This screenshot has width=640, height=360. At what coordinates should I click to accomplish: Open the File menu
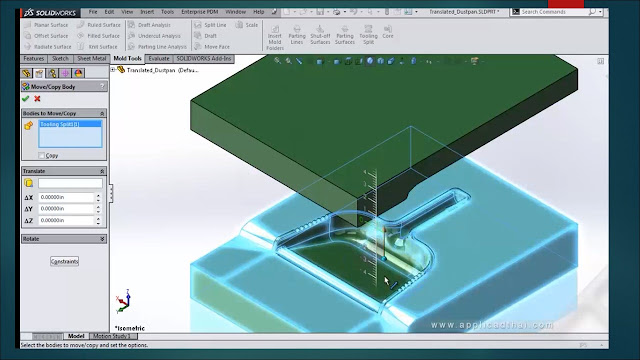pyautogui.click(x=93, y=12)
